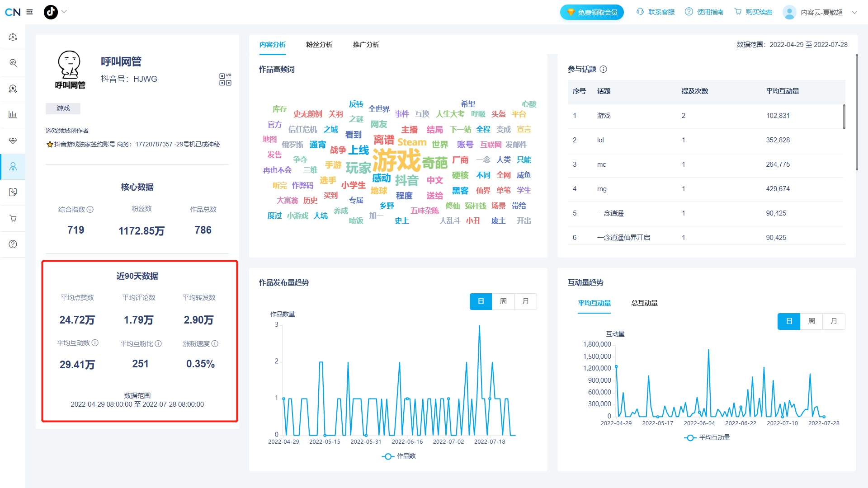Screen dimensions: 868x488
Task: Switch to the 内容分析 tab
Action: 273,45
